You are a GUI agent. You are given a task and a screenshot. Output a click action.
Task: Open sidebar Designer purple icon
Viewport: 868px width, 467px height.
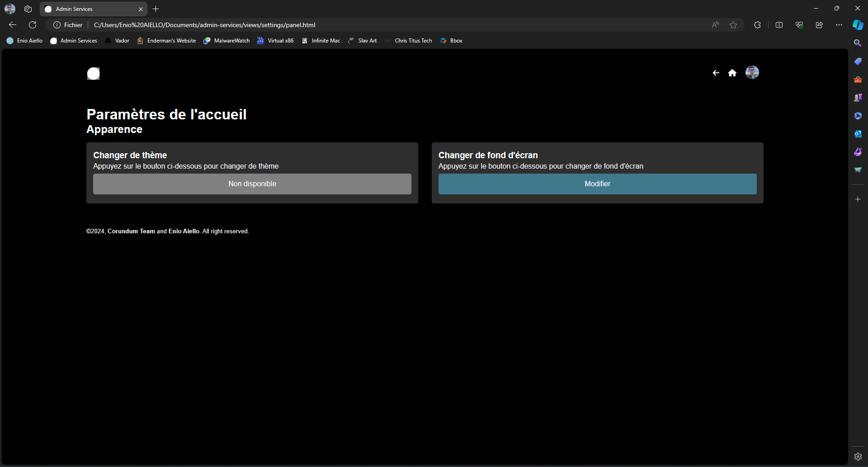point(858,152)
